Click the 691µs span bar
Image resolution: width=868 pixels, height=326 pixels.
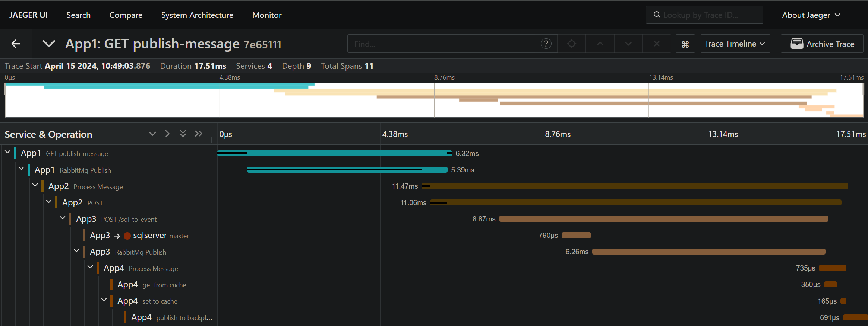(x=855, y=317)
